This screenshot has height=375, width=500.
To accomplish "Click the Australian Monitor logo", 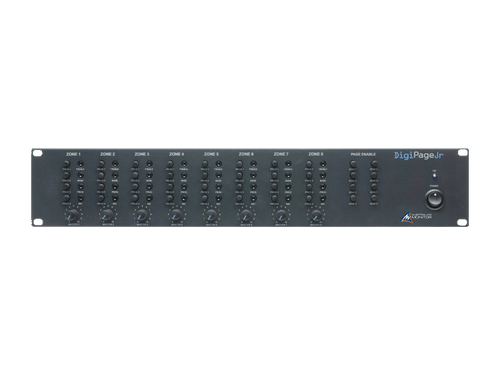I will [416, 217].
